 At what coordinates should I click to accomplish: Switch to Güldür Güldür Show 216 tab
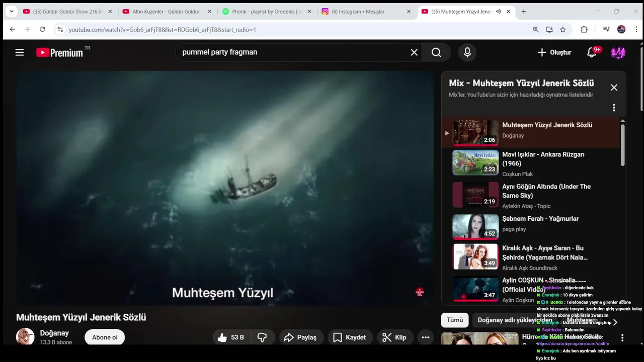pos(68,12)
